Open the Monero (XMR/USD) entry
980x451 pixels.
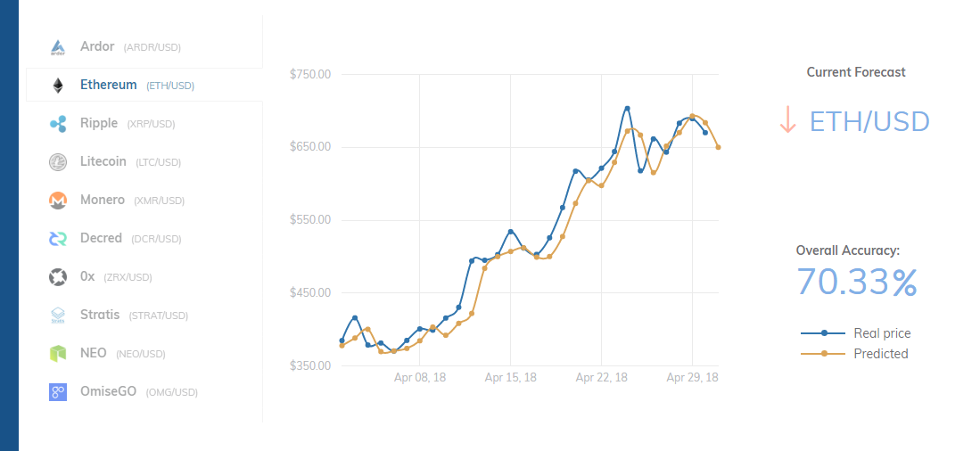pos(132,201)
